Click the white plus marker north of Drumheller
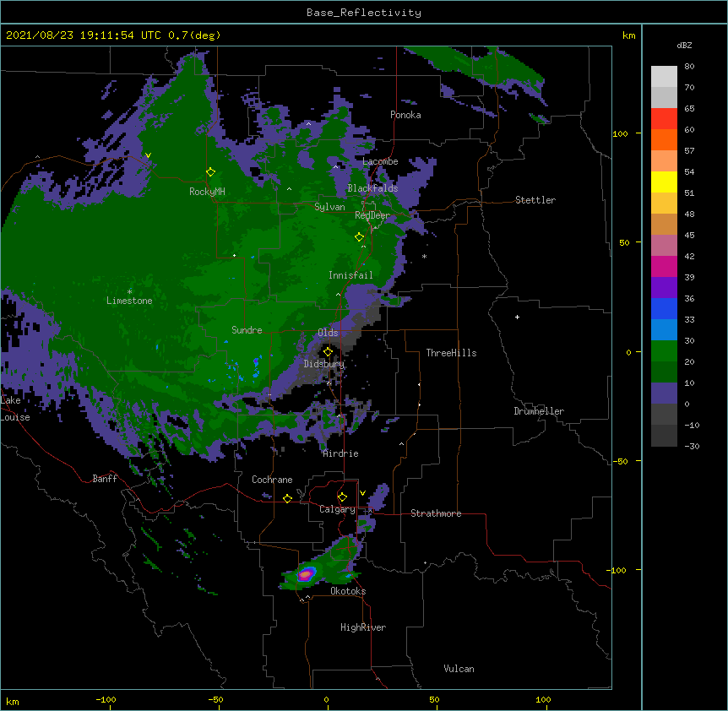The width and height of the screenshot is (728, 711). click(x=517, y=317)
